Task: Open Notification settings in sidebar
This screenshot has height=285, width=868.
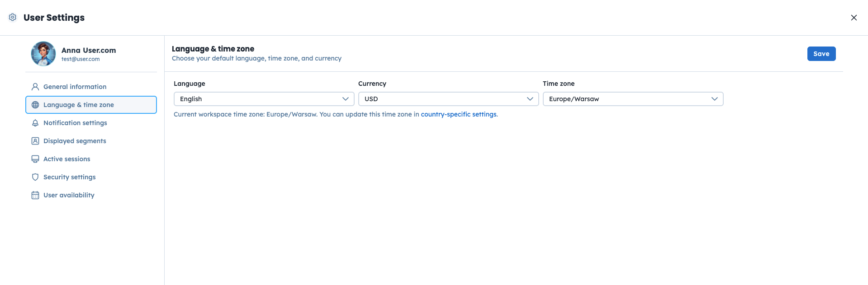Action: [75, 123]
